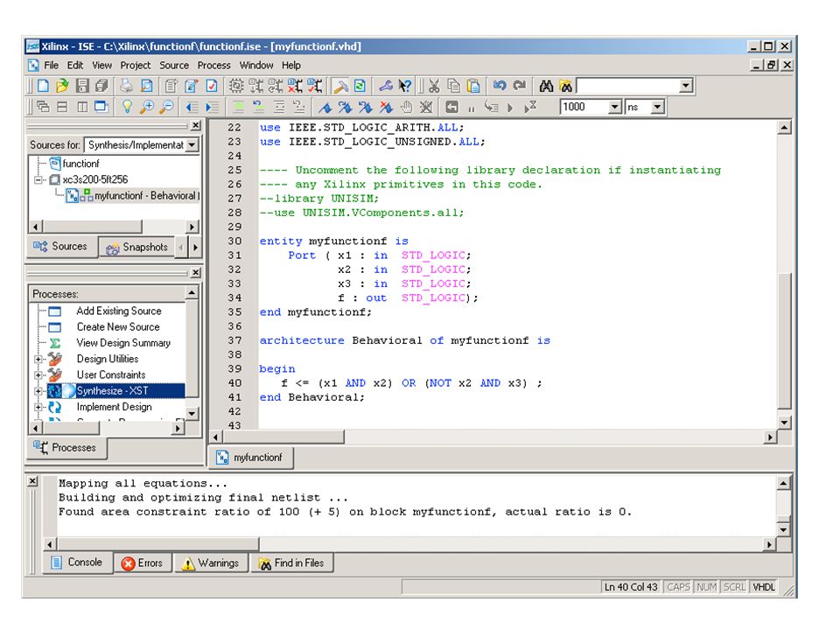Open the 1000 simulation time dropdown arrow
This screenshot has width=840, height=630.
click(615, 107)
